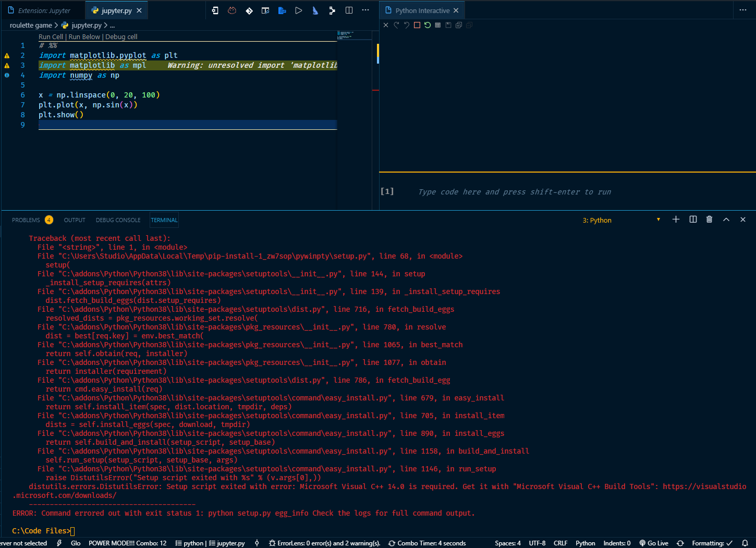Click the sync arrows icon in status bar
Viewport: 756px width, 548px height.
[680, 543]
